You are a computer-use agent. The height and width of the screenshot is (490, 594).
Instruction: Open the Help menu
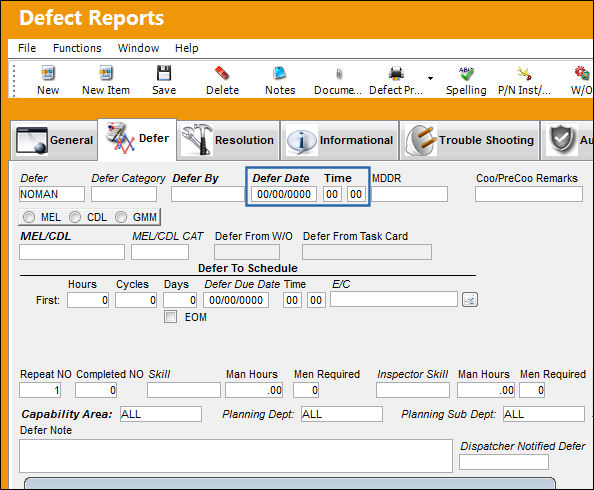click(x=186, y=48)
